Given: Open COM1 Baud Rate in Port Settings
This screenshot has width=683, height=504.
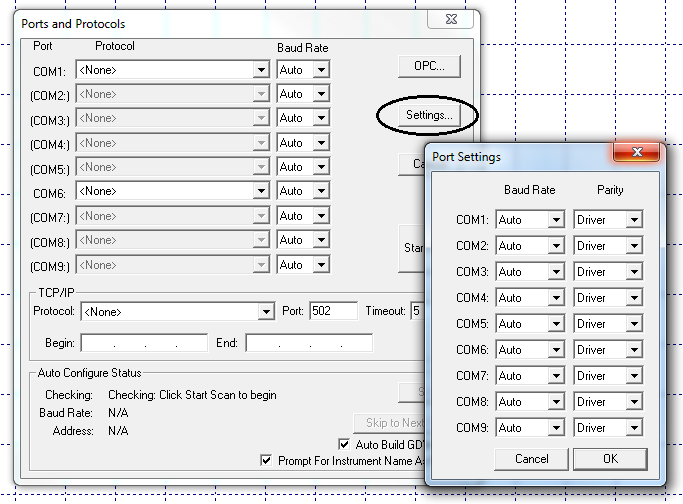Looking at the screenshot, I should (556, 220).
